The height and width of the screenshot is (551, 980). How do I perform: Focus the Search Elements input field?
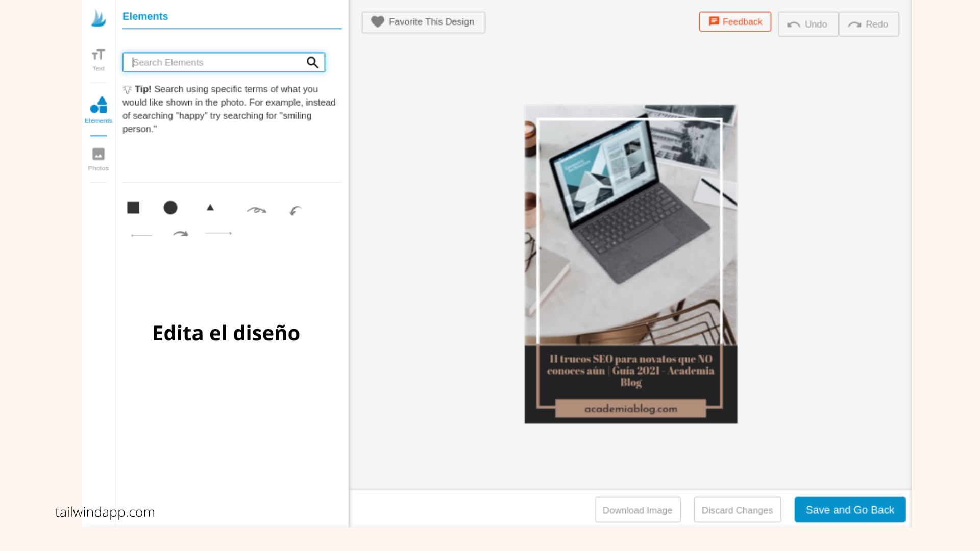(x=224, y=62)
